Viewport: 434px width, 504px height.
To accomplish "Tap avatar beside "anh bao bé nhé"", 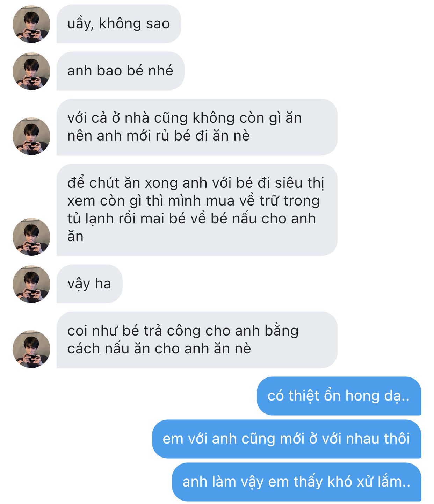I will point(31,71).
